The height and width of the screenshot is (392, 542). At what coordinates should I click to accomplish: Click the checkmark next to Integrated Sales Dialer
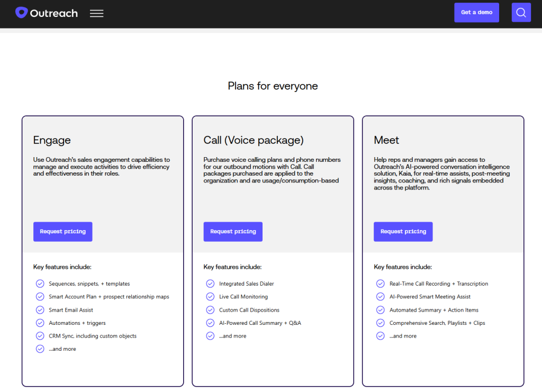point(210,284)
